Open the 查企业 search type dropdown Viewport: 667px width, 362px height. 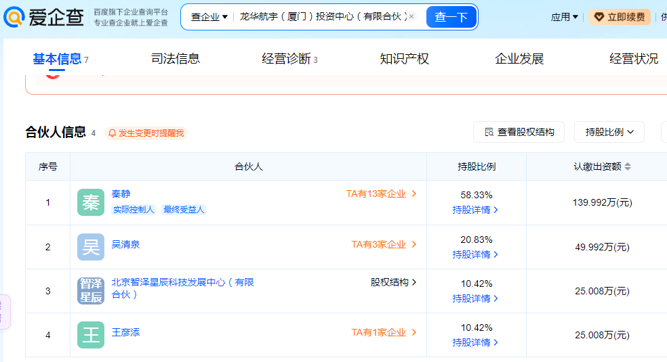point(209,17)
